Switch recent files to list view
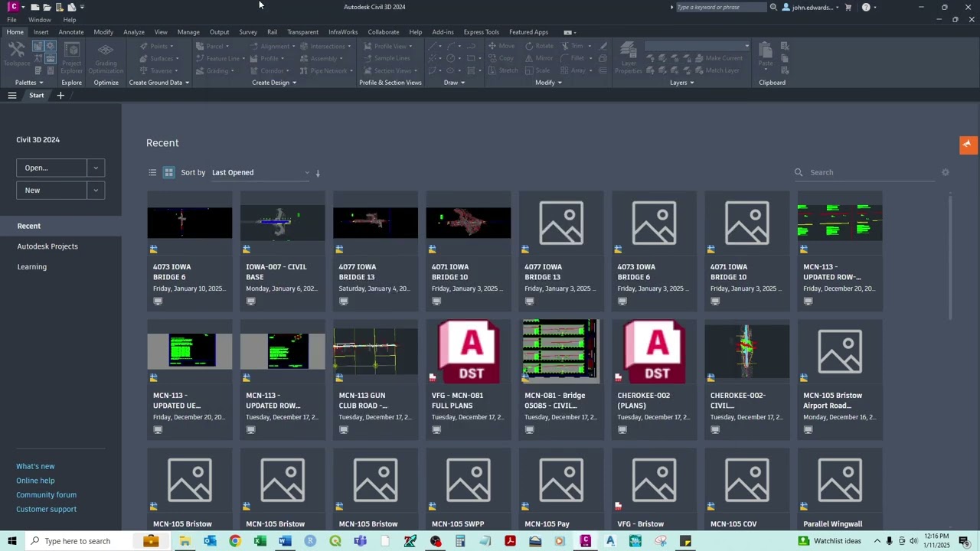 pos(152,172)
